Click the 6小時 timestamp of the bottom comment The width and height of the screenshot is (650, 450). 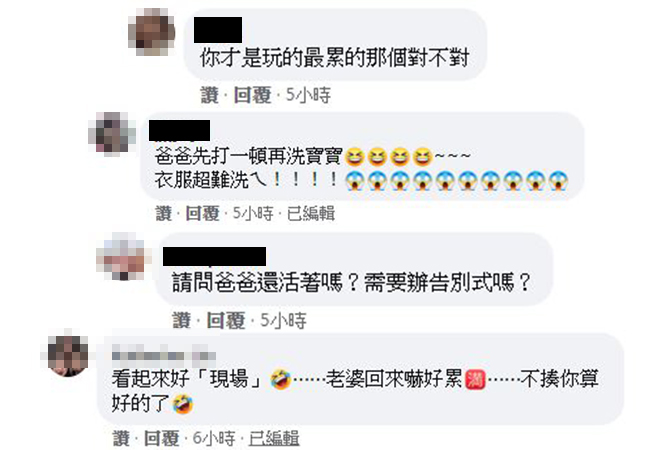point(214,438)
